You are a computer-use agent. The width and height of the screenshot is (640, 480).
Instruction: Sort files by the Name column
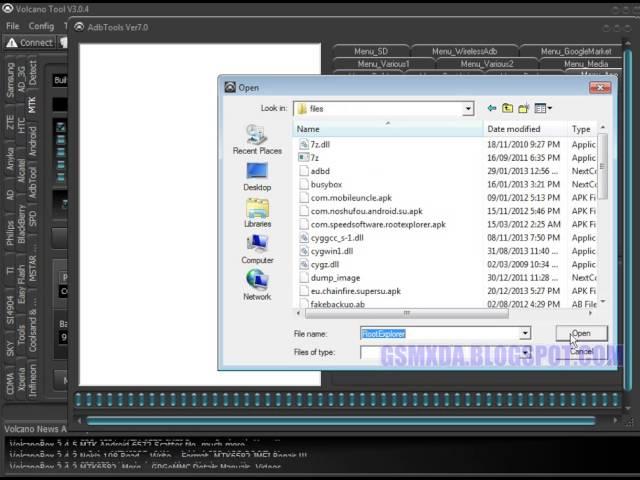[388, 129]
